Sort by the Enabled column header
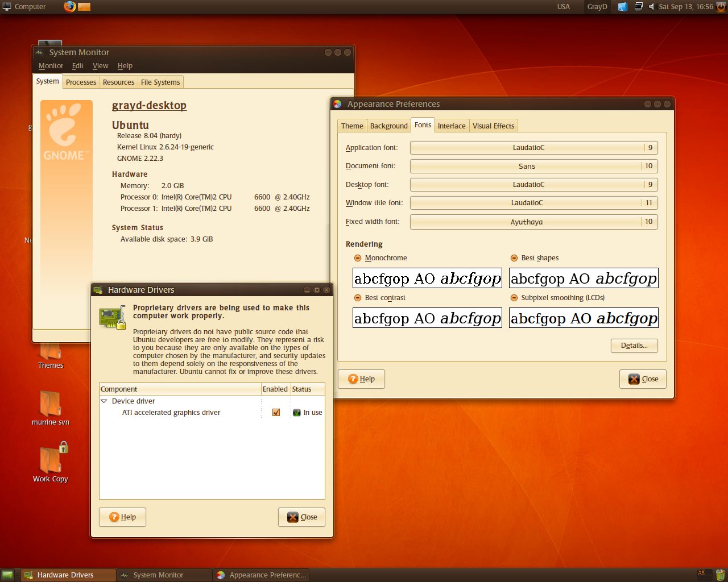Screen dimensions: 728x582 [275, 389]
